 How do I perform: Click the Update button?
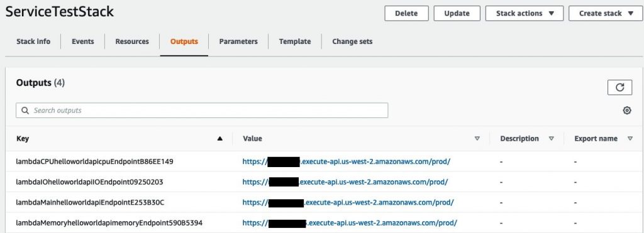[457, 13]
